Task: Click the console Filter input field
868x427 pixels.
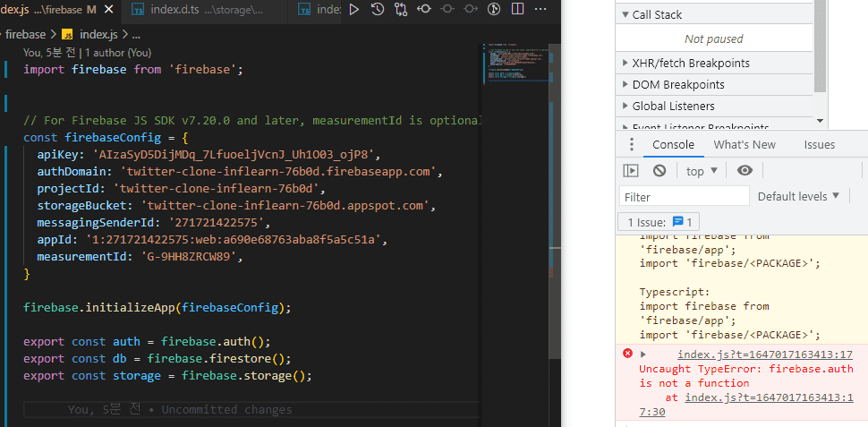Action: pos(685,197)
